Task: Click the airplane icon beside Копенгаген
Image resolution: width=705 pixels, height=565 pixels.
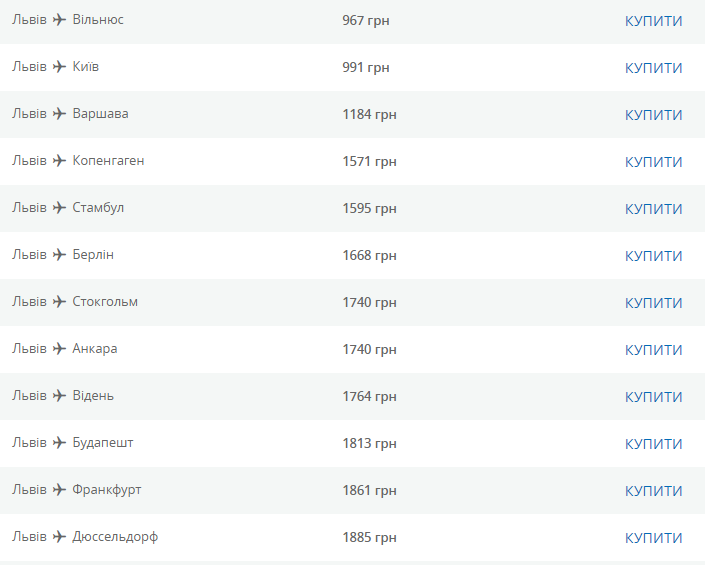Action: [x=59, y=161]
